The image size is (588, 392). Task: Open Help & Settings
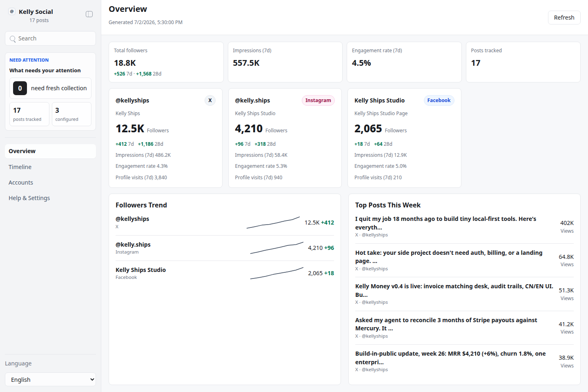(x=50, y=198)
